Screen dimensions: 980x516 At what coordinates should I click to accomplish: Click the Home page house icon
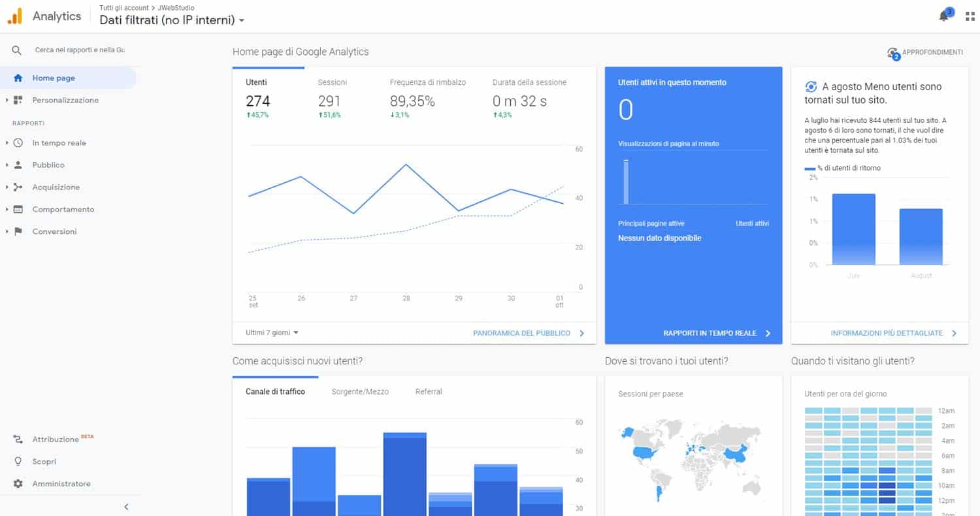click(18, 78)
